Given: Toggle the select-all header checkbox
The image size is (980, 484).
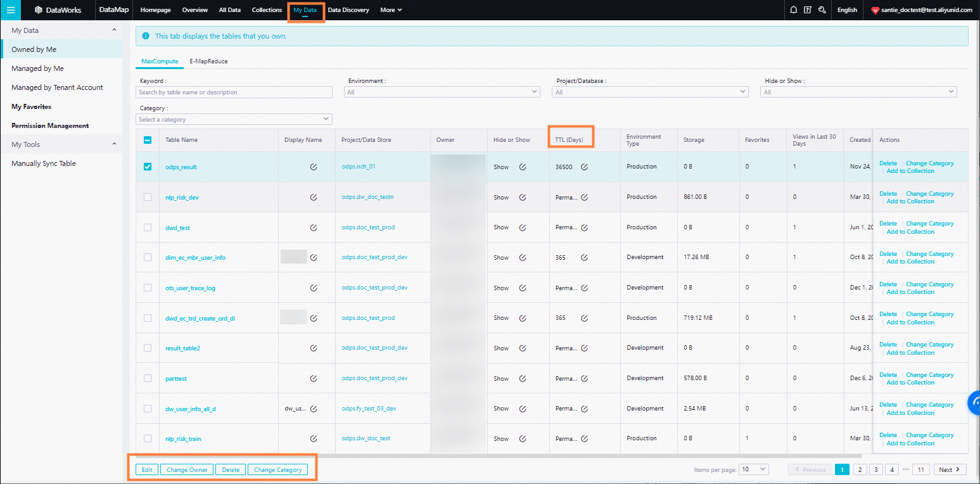Looking at the screenshot, I should pos(148,140).
